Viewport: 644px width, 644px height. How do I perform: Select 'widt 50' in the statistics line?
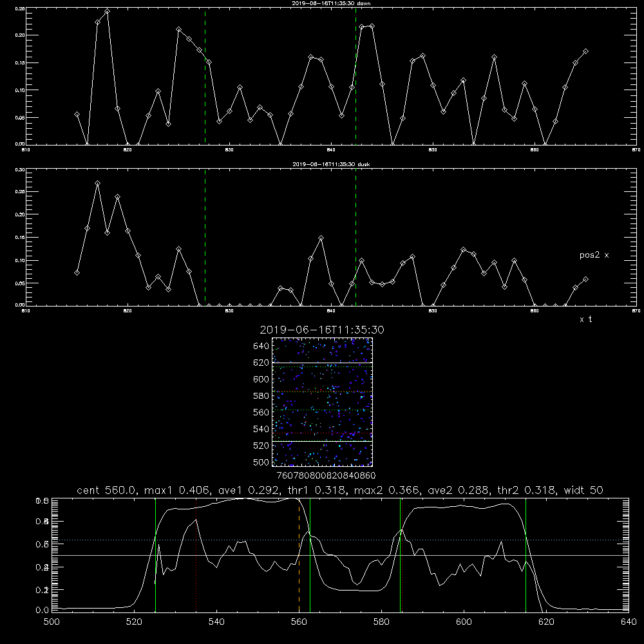tap(583, 490)
